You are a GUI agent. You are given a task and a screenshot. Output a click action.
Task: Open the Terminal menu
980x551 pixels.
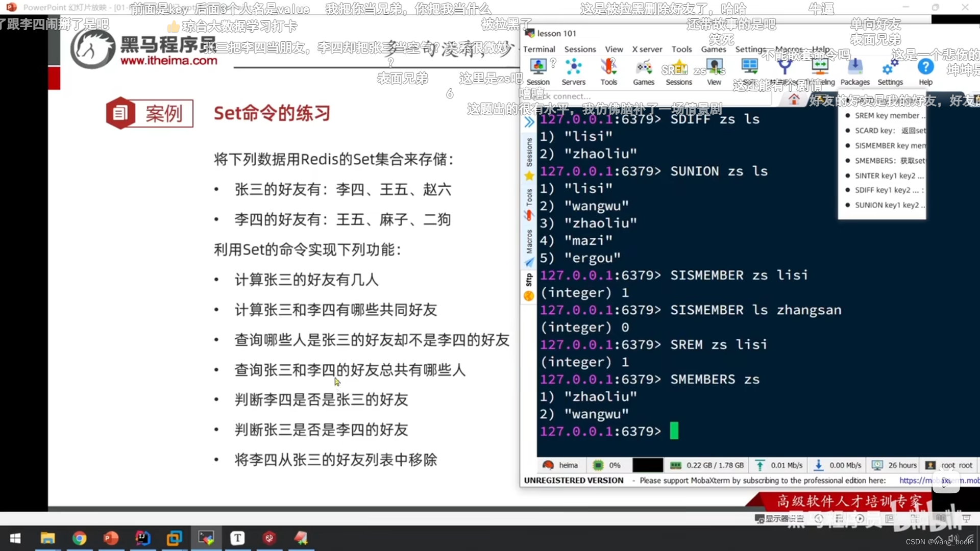pyautogui.click(x=539, y=49)
